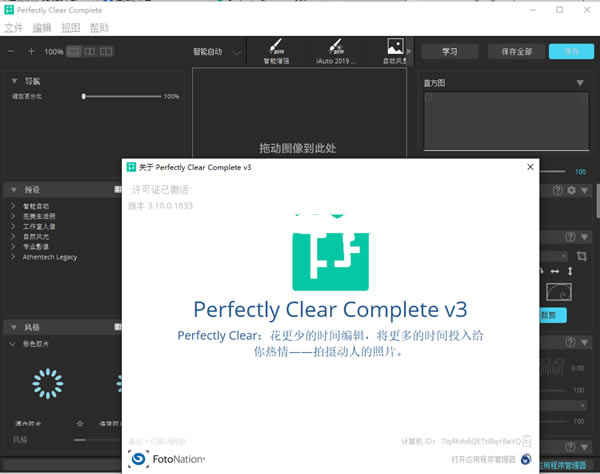Apply the 智能增强 2019 brush preset
Image resolution: width=600 pixels, height=474 pixels.
tap(276, 51)
